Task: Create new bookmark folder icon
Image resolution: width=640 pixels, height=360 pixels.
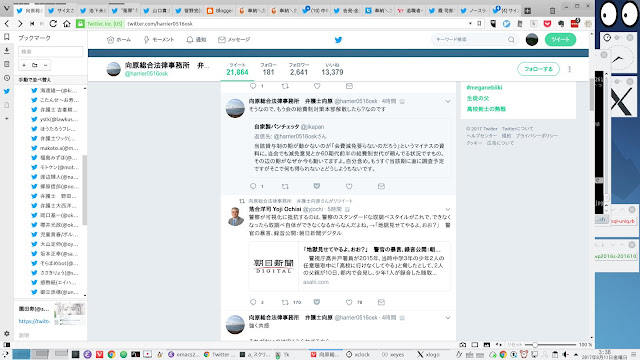Action: tap(35, 65)
